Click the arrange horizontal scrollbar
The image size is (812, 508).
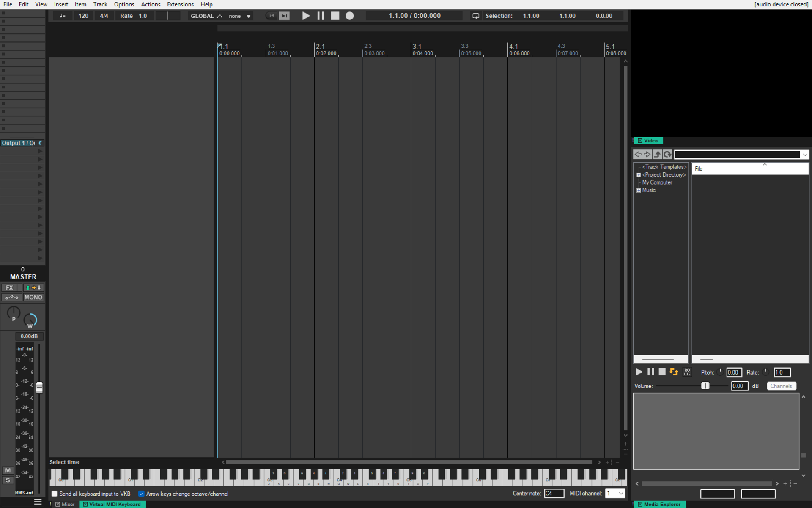click(409, 462)
